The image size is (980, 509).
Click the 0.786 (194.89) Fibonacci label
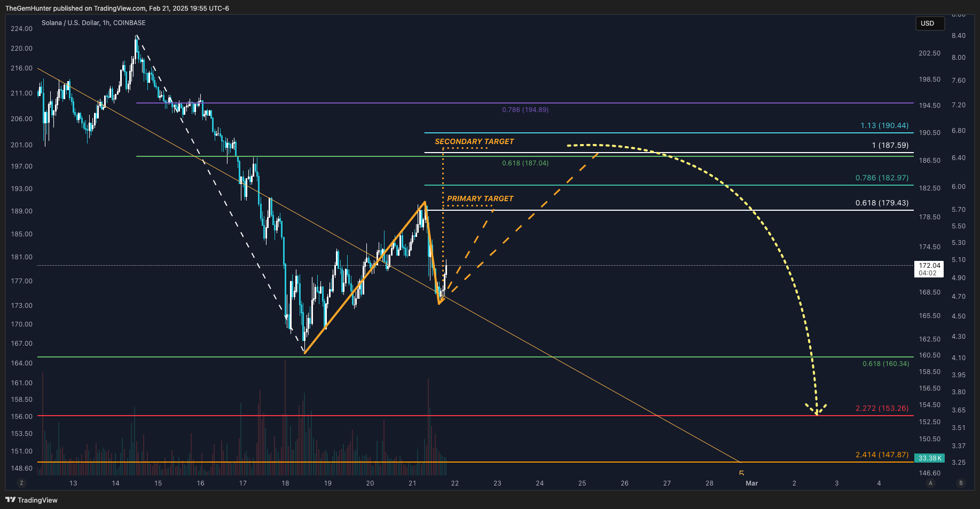525,110
